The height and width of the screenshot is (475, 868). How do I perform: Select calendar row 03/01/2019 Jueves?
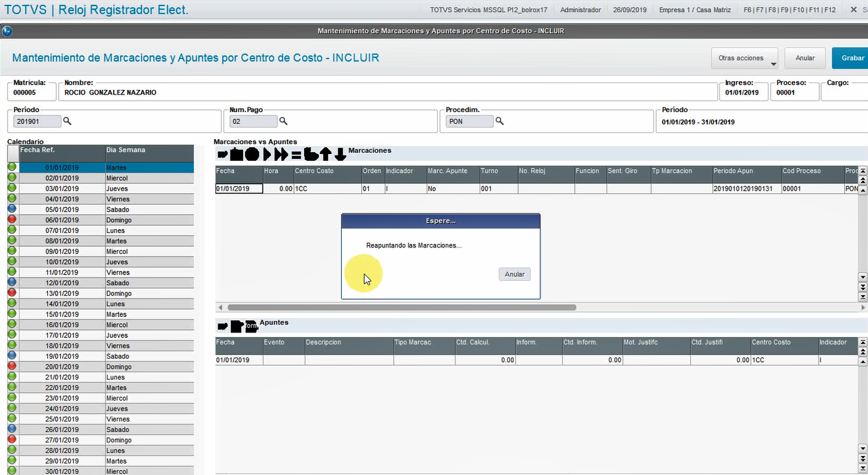[106, 189]
